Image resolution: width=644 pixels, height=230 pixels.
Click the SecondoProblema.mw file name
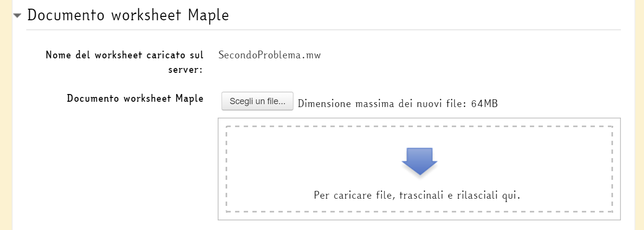click(270, 55)
